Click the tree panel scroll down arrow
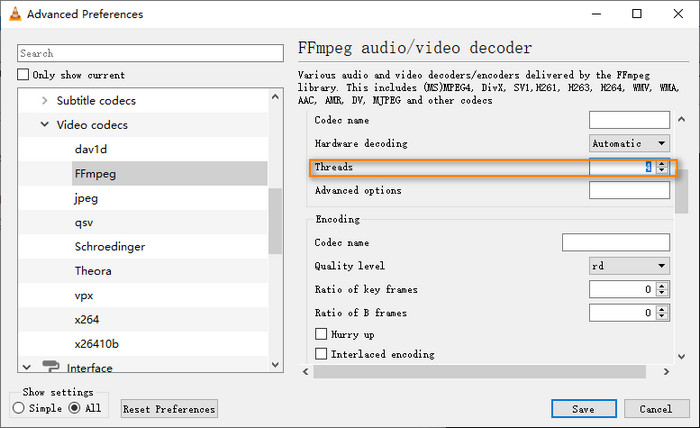Image resolution: width=700 pixels, height=428 pixels. (x=275, y=365)
